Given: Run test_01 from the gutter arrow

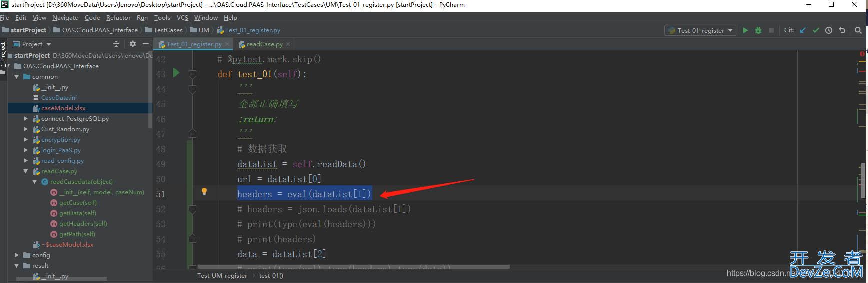Looking at the screenshot, I should [176, 73].
